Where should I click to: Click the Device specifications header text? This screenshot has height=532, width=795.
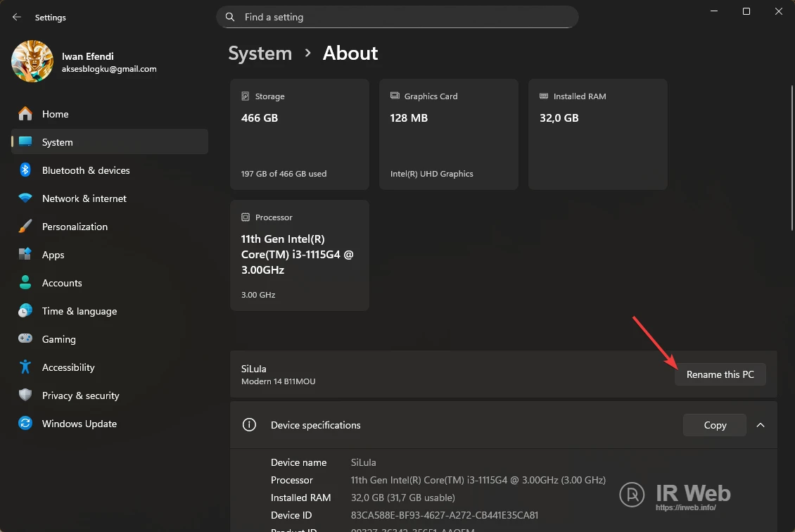[x=315, y=425]
